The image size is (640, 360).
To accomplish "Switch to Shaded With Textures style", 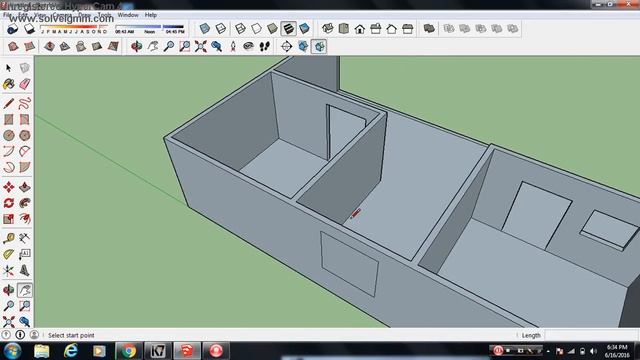I will (x=288, y=29).
